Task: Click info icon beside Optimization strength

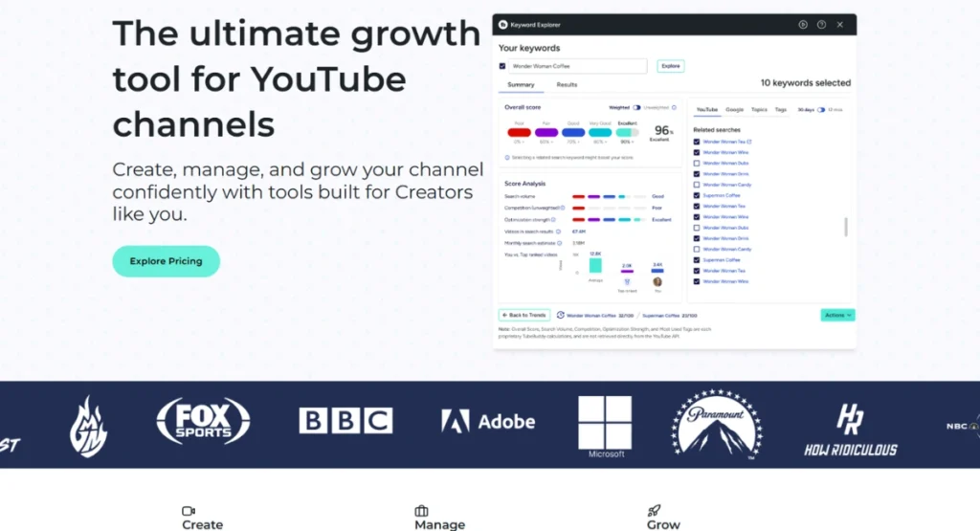Action: pos(553,220)
